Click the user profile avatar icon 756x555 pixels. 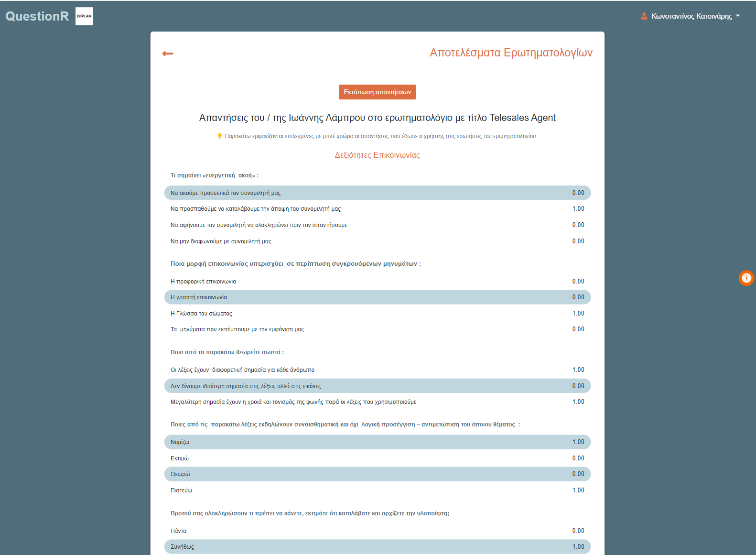[x=644, y=16]
